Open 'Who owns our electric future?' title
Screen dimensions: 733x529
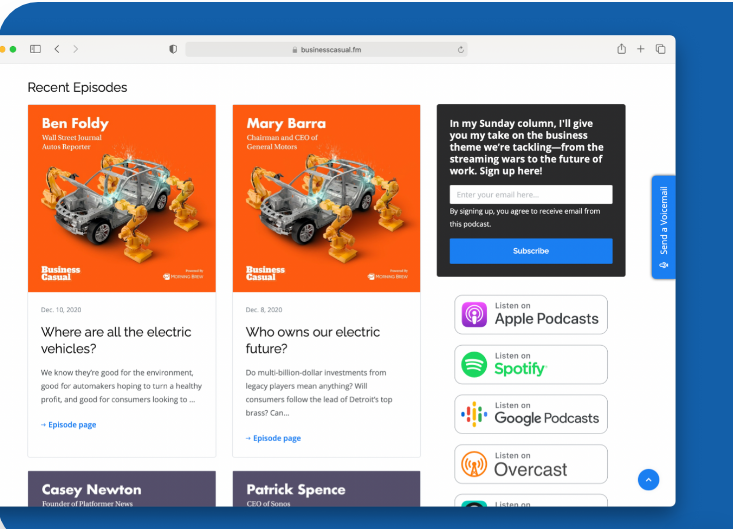(x=313, y=340)
